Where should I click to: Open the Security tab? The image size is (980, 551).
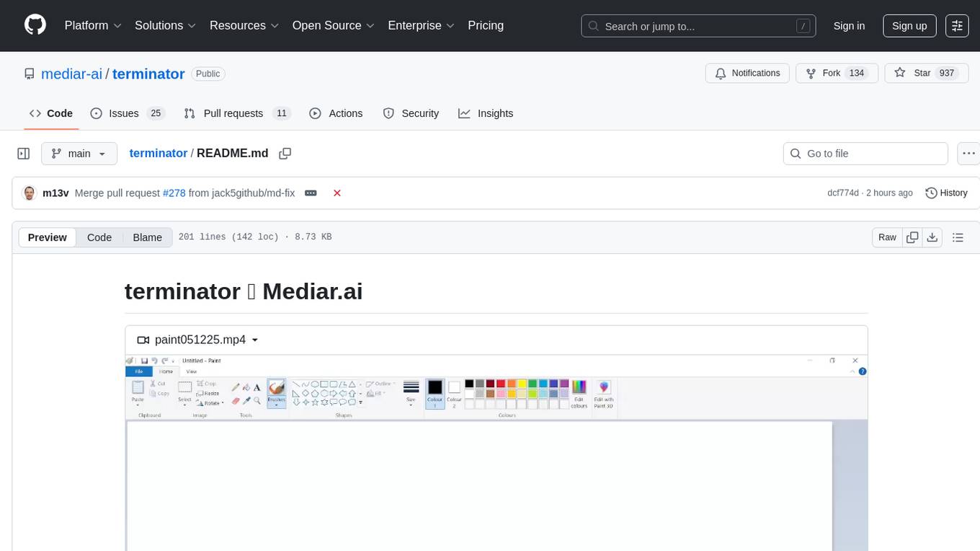click(x=411, y=113)
